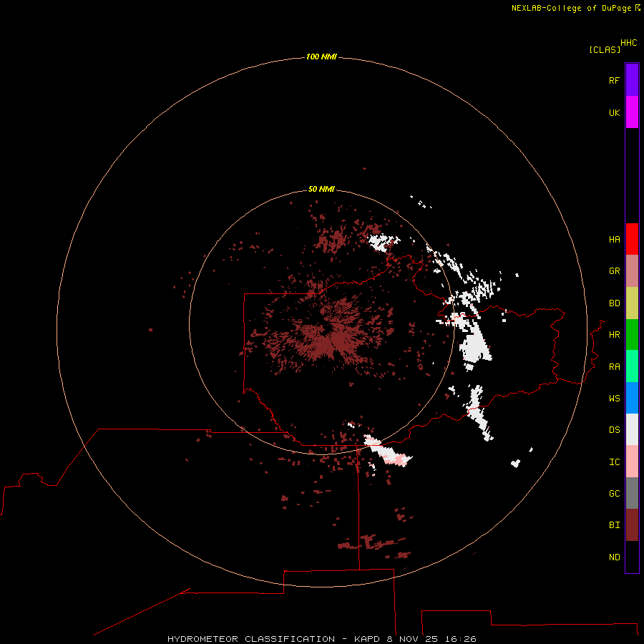Click the BI brown legend swatch

[632, 525]
